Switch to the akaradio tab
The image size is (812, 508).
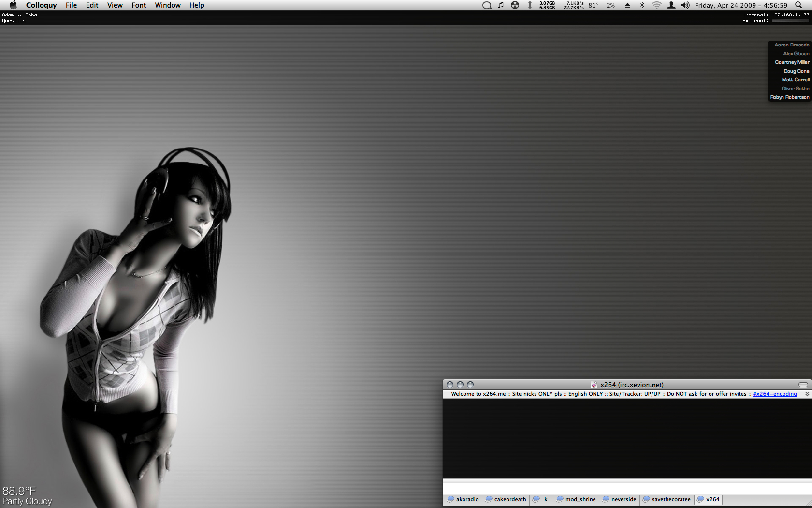click(x=463, y=499)
